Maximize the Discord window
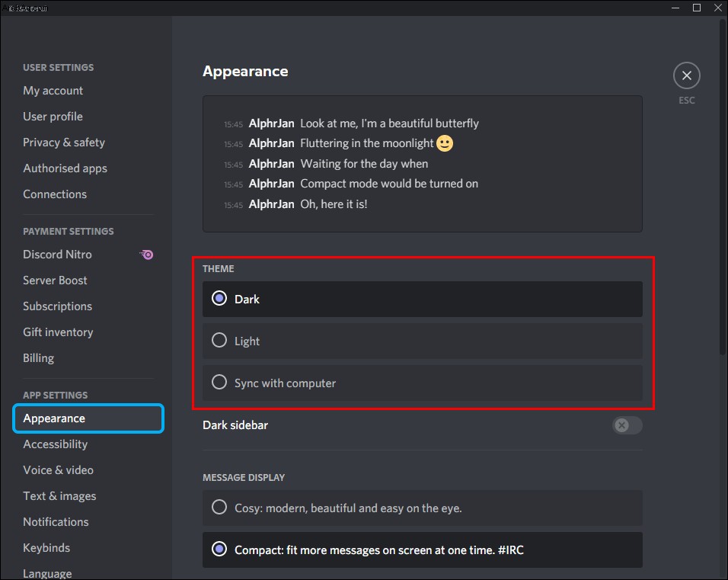The height and width of the screenshot is (580, 728). (x=697, y=8)
